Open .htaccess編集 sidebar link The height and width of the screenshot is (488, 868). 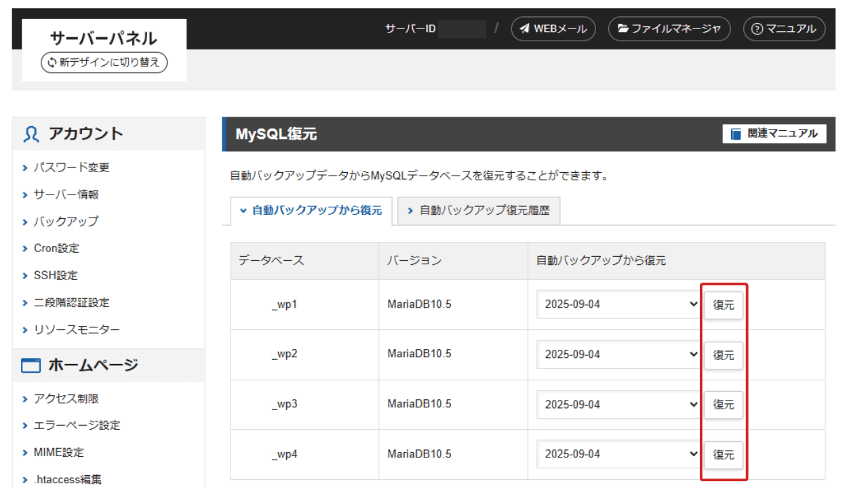67,479
